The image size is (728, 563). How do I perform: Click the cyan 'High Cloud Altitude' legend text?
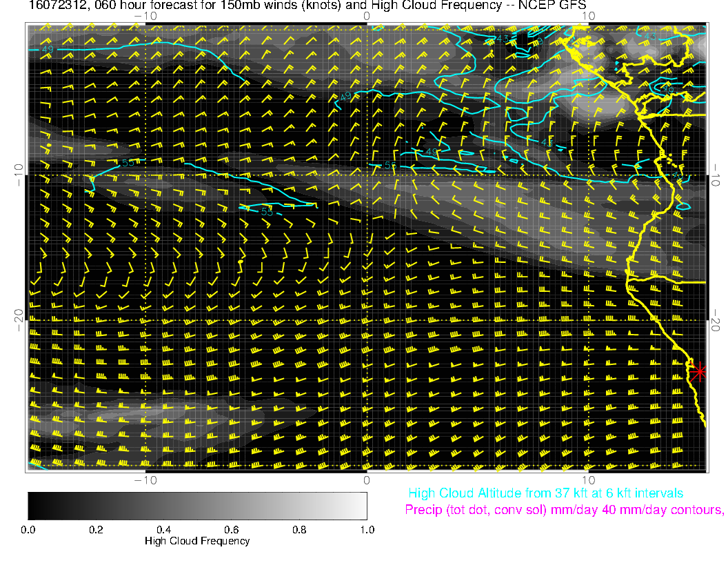[545, 493]
